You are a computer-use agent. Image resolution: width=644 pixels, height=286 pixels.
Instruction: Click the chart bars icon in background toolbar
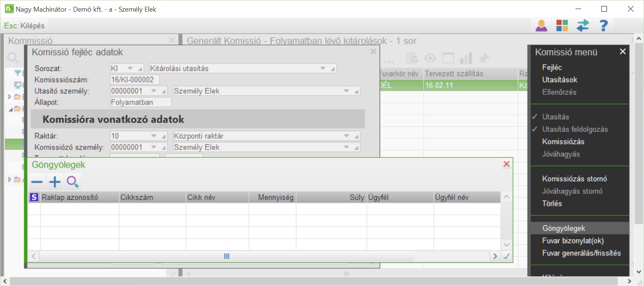point(466,58)
